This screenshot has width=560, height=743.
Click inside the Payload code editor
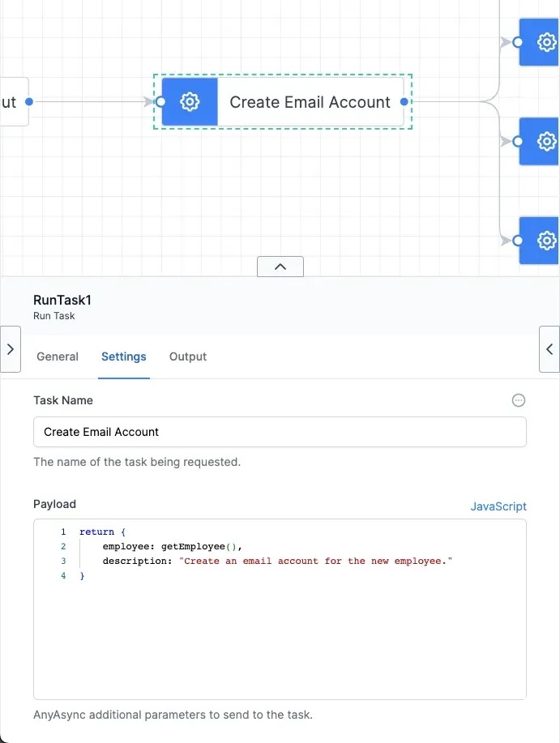tap(280, 632)
